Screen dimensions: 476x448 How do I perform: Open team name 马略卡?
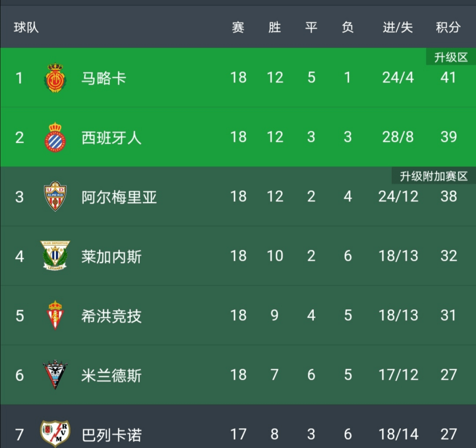104,78
